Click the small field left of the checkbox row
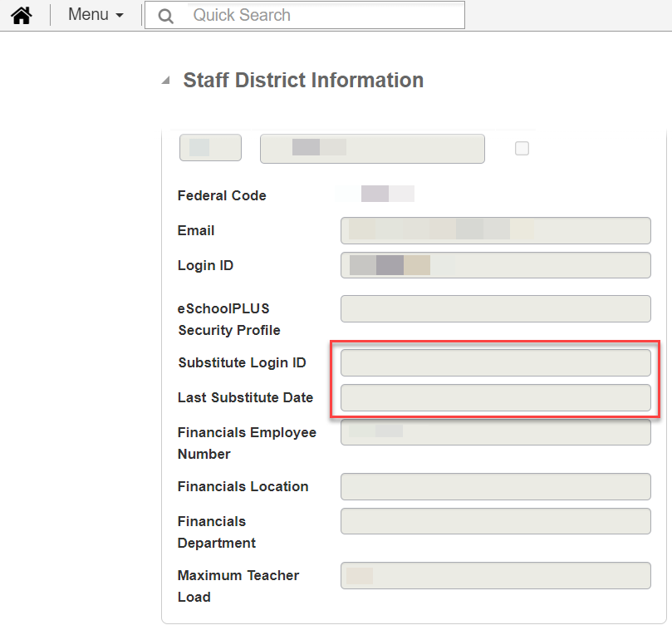The height and width of the screenshot is (635, 672). (x=210, y=148)
